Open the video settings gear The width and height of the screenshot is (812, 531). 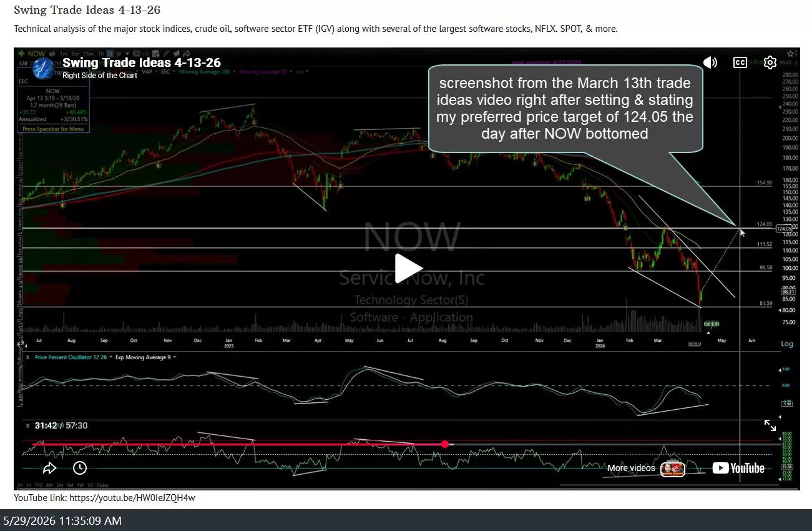point(770,62)
